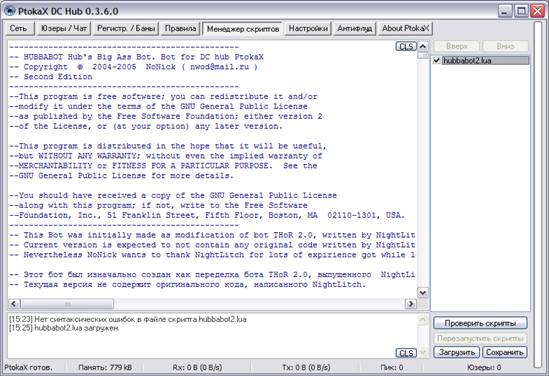The width and height of the screenshot is (549, 376).
Task: Click log panel scroll up arrow
Action: (x=423, y=319)
